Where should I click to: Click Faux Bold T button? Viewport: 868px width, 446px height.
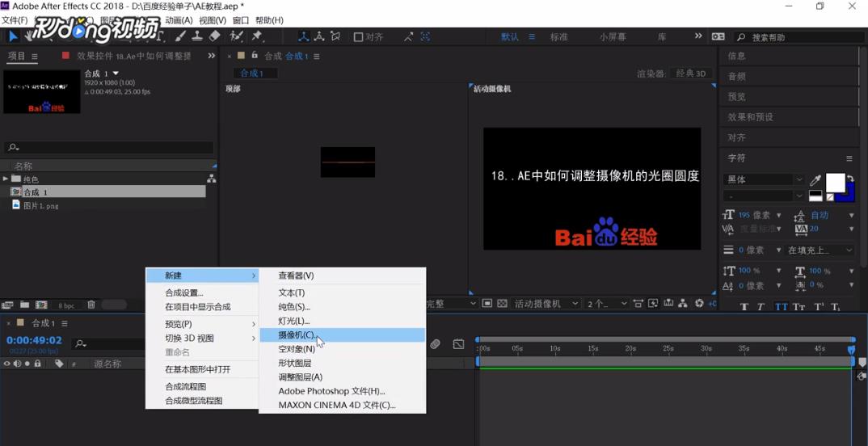744,307
